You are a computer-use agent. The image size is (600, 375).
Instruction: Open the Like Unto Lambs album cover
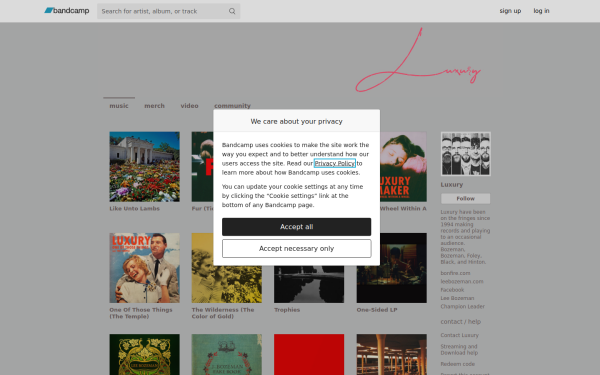(144, 166)
